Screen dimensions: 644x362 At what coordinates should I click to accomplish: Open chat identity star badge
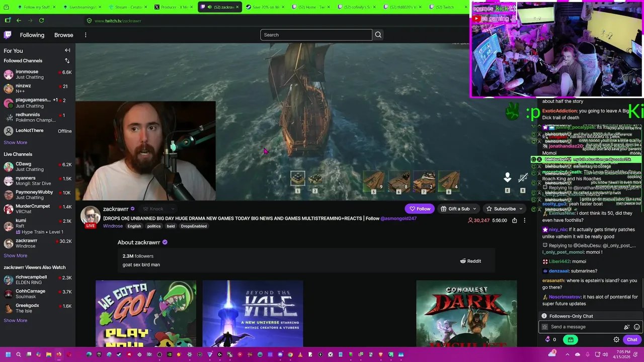point(544,327)
